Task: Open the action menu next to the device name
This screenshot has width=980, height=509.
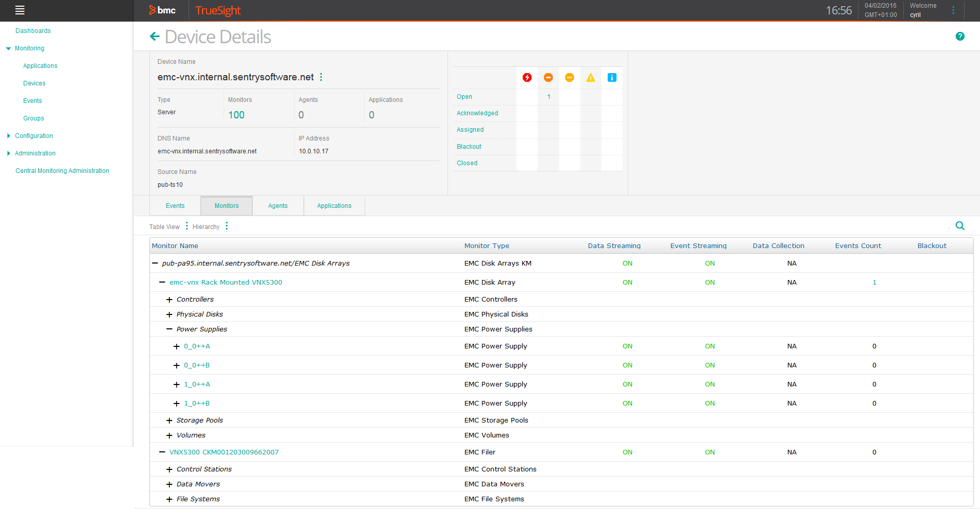Action: pyautogui.click(x=321, y=77)
